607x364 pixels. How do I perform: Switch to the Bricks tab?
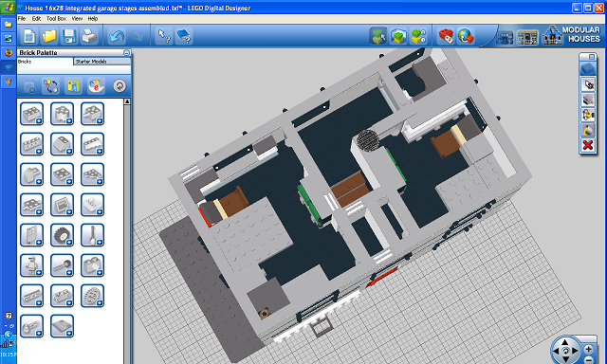(46, 62)
